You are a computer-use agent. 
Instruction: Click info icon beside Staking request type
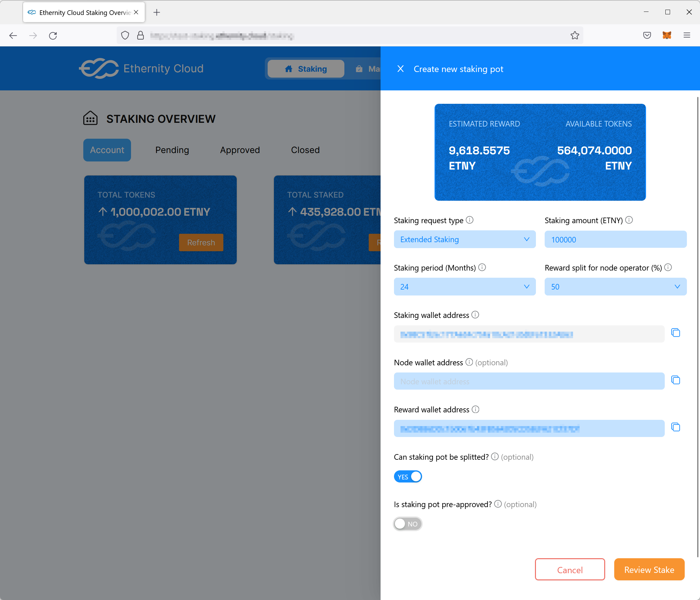coord(469,220)
